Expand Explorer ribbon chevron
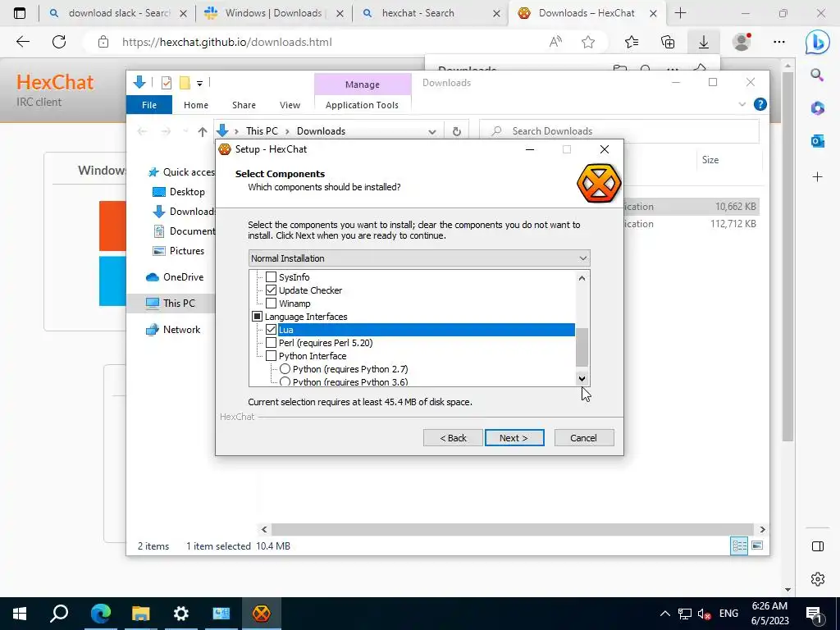 (x=742, y=104)
